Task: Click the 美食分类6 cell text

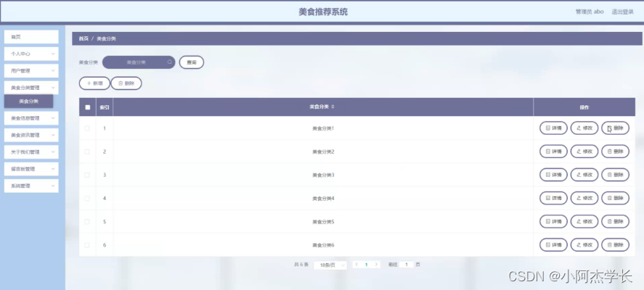Action: tap(323, 245)
